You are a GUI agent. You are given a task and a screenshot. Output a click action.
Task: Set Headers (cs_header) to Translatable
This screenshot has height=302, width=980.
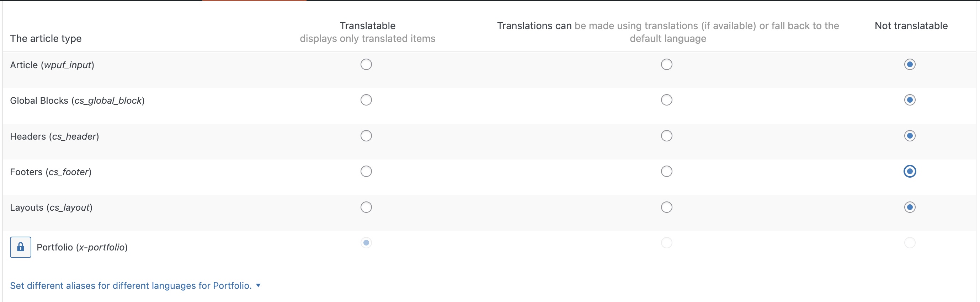[366, 136]
